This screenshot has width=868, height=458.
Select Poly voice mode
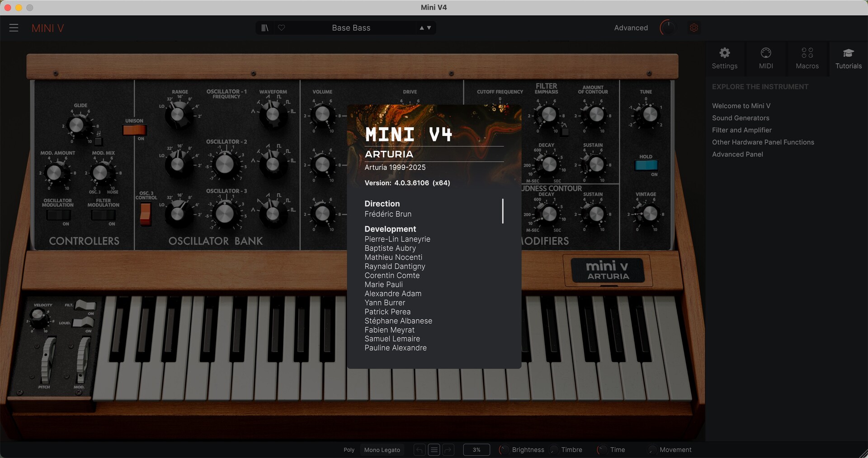click(x=349, y=450)
